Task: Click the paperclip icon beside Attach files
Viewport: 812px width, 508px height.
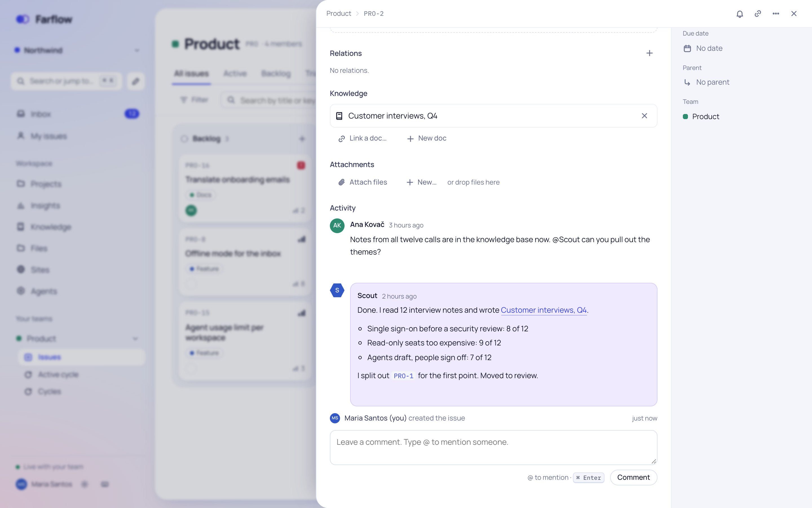Action: 342,182
